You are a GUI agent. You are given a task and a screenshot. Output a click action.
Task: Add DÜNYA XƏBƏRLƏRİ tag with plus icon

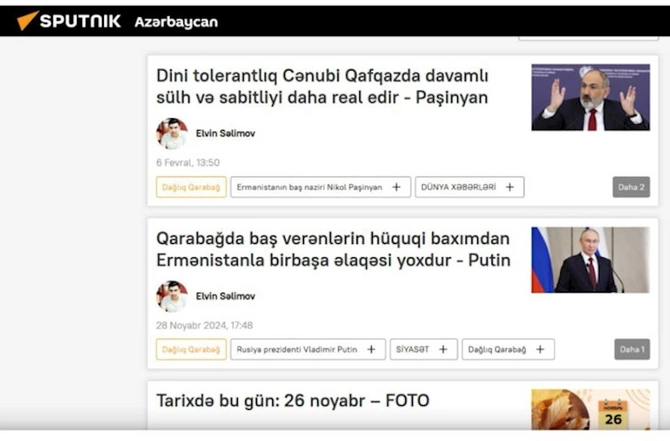click(510, 187)
